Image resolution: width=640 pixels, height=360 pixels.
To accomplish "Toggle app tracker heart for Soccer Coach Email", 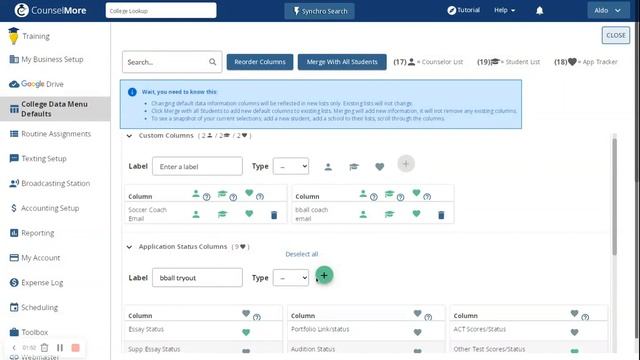I will 249,213.
